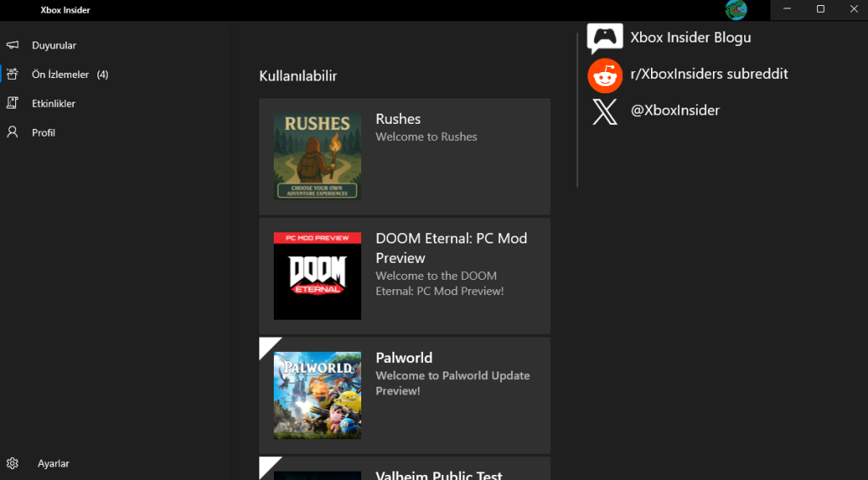The image size is (868, 480).
Task: Open the @XboxInsider link
Action: [675, 110]
